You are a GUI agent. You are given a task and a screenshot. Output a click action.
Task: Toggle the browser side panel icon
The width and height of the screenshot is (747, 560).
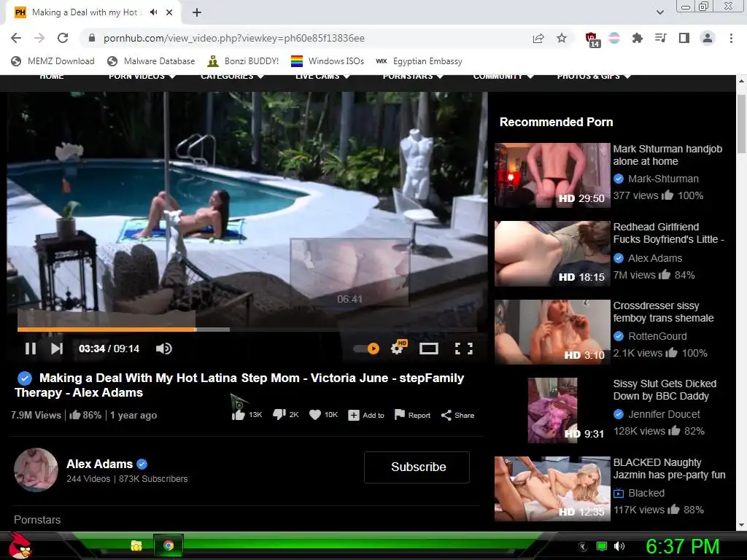click(x=684, y=38)
